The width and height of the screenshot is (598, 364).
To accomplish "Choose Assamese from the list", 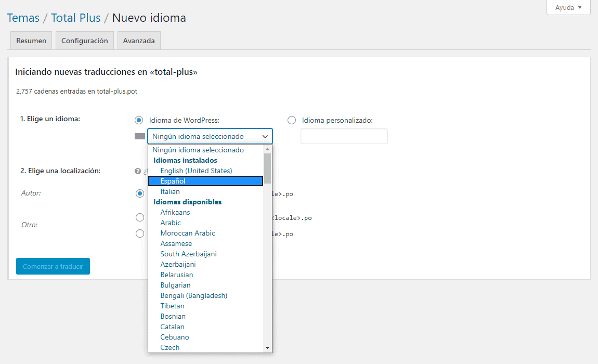I will click(x=205, y=243).
